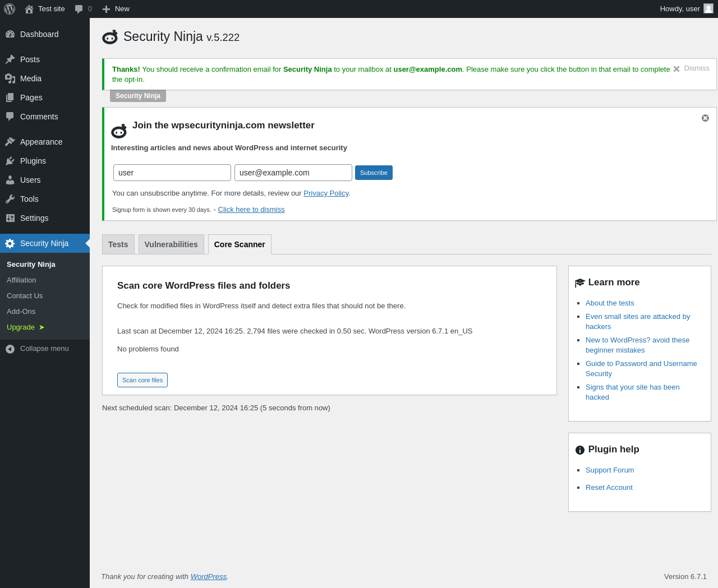Click the Dashboard gauge icon
The width and height of the screenshot is (718, 588).
10,34
